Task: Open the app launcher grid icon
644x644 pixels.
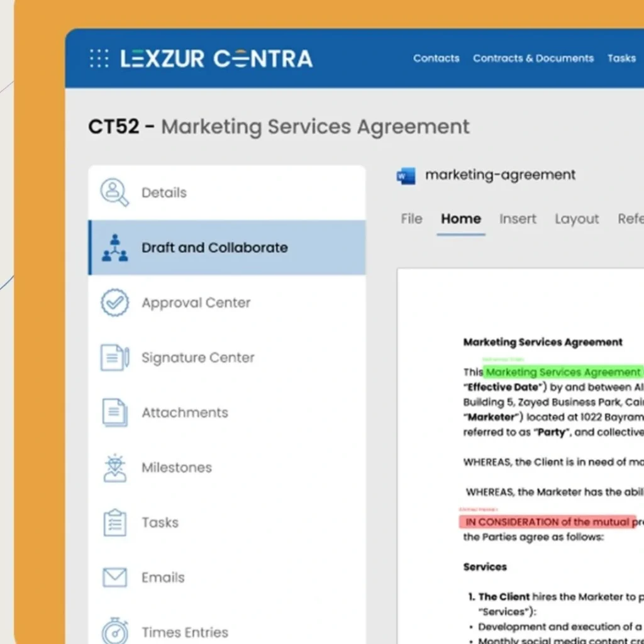Action: click(x=99, y=58)
